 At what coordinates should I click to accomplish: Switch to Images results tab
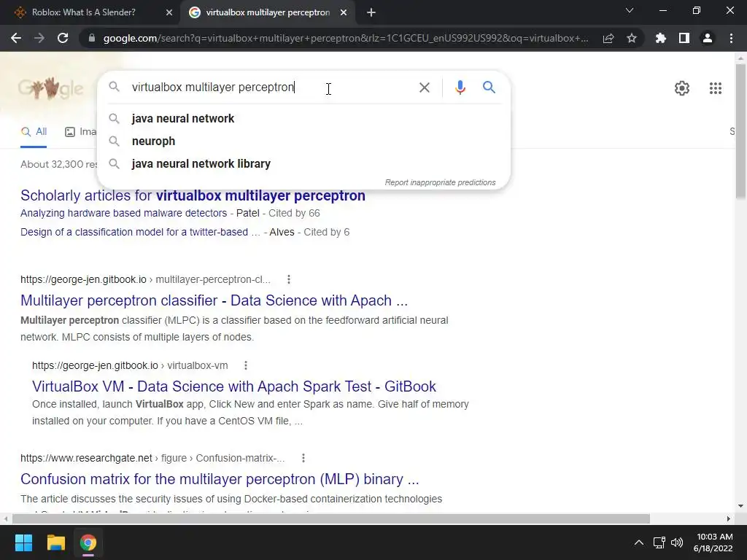(x=80, y=132)
